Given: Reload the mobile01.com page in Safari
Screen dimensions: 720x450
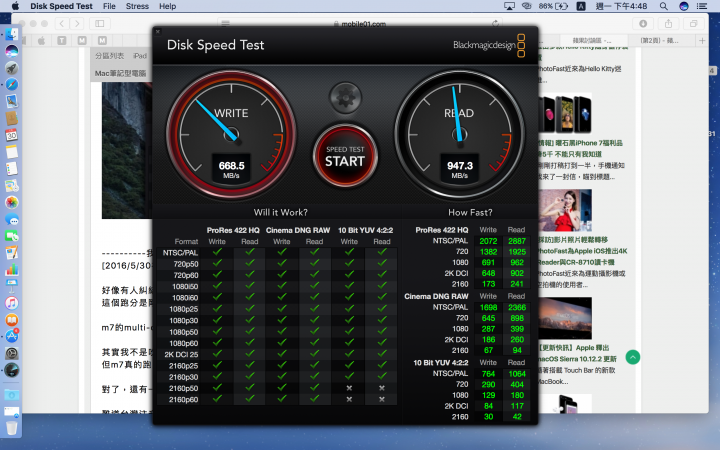Looking at the screenshot, I should tap(495, 23).
